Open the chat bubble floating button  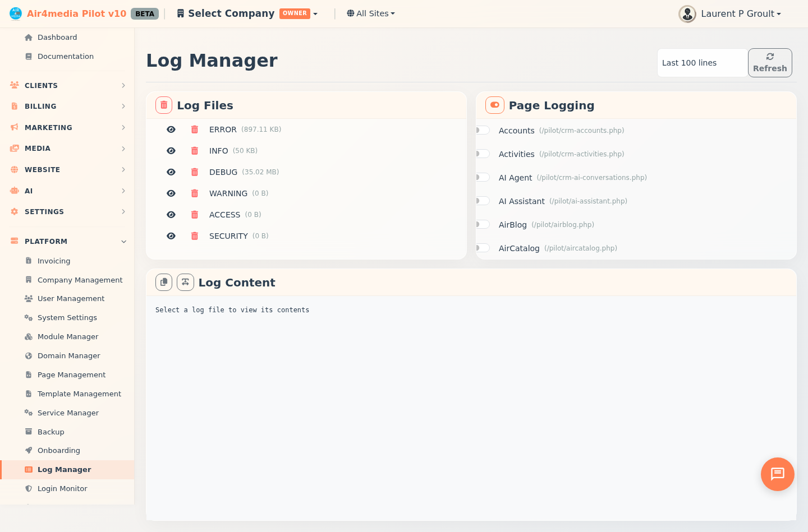pyautogui.click(x=777, y=474)
